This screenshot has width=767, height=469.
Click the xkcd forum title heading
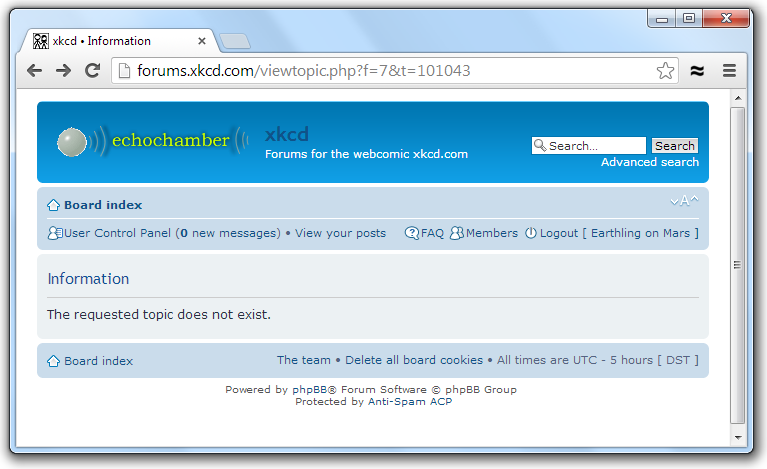coord(287,134)
